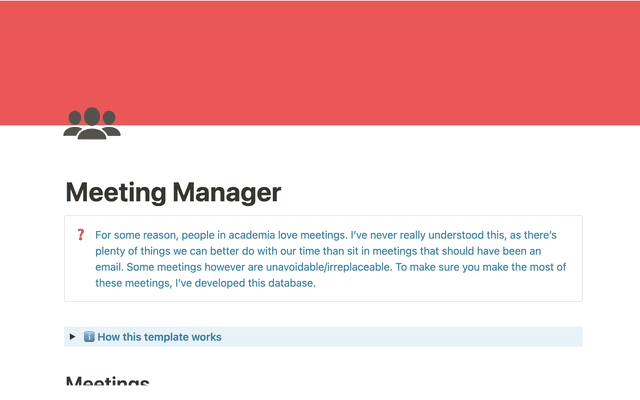Click the red question mark callout icon

pyautogui.click(x=81, y=235)
